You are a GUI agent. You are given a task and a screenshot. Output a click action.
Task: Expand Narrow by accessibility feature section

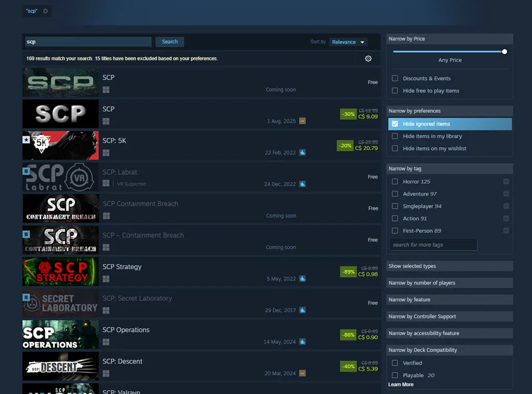[x=449, y=333]
